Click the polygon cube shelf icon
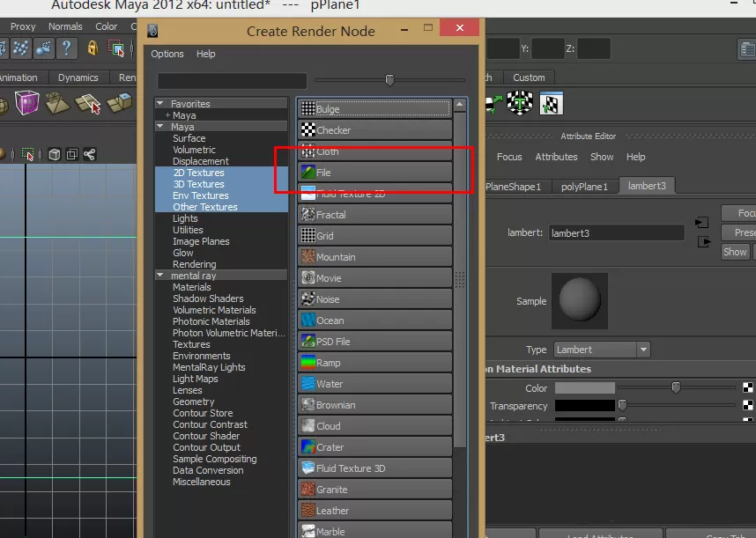 (27, 102)
